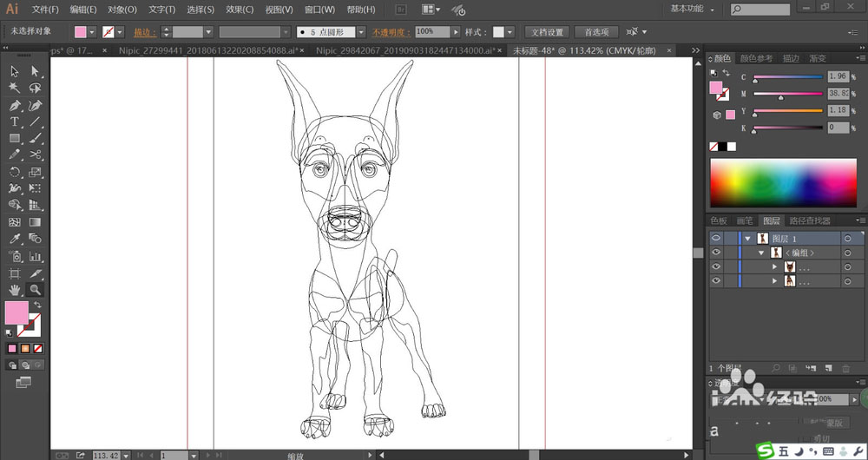Open the 不透明度 transparency link
Viewport: 868px width, 460px height.
pyautogui.click(x=391, y=33)
